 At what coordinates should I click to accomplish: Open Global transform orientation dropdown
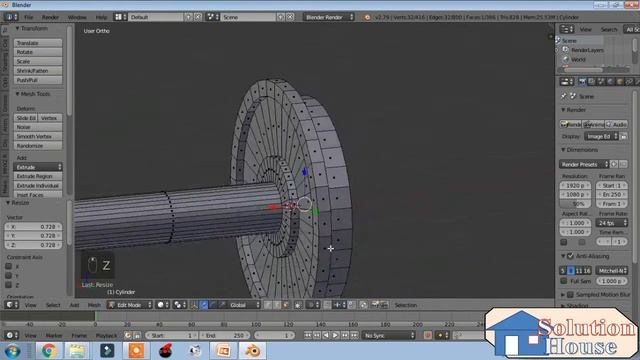tap(244, 305)
